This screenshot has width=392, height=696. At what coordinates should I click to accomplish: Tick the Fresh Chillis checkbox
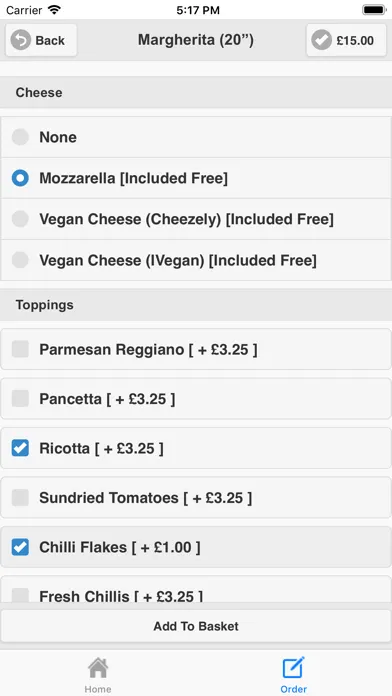point(20,595)
